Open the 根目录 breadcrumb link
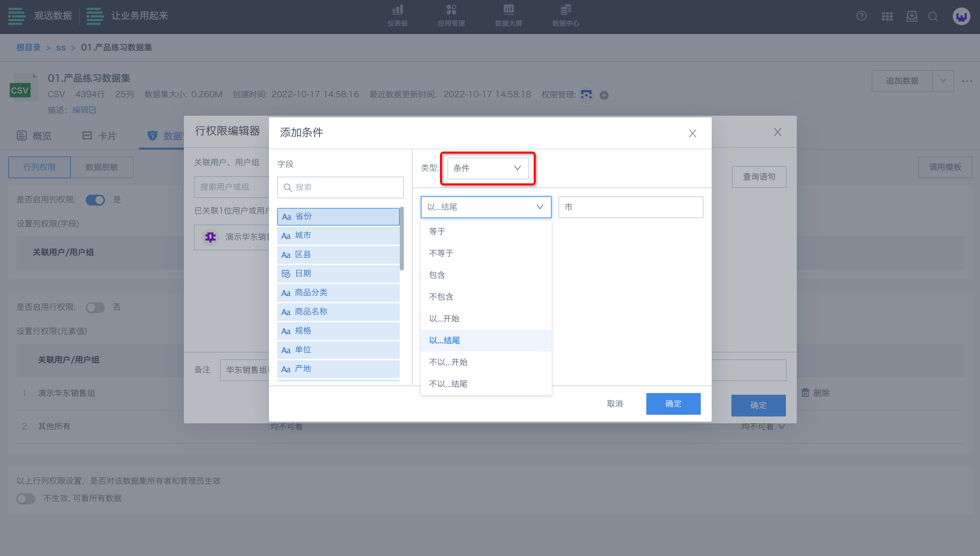Viewport: 980px width, 556px height. [x=28, y=47]
